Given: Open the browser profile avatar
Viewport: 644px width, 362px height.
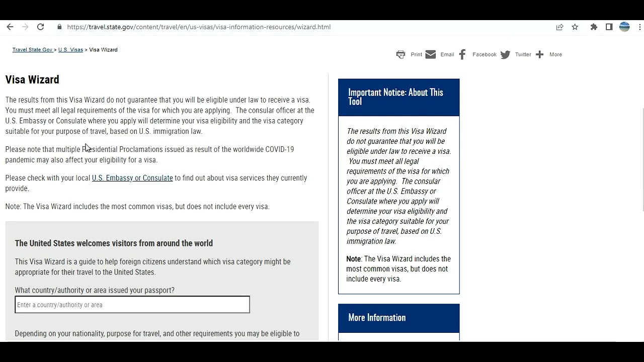Looking at the screenshot, I should click(x=624, y=27).
